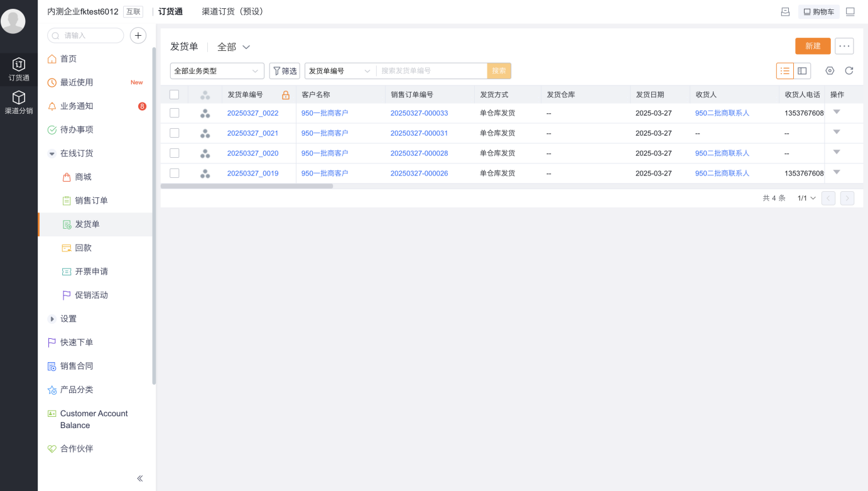Open the 全部 view selector chevron
The height and width of the screenshot is (491, 868).
point(246,47)
